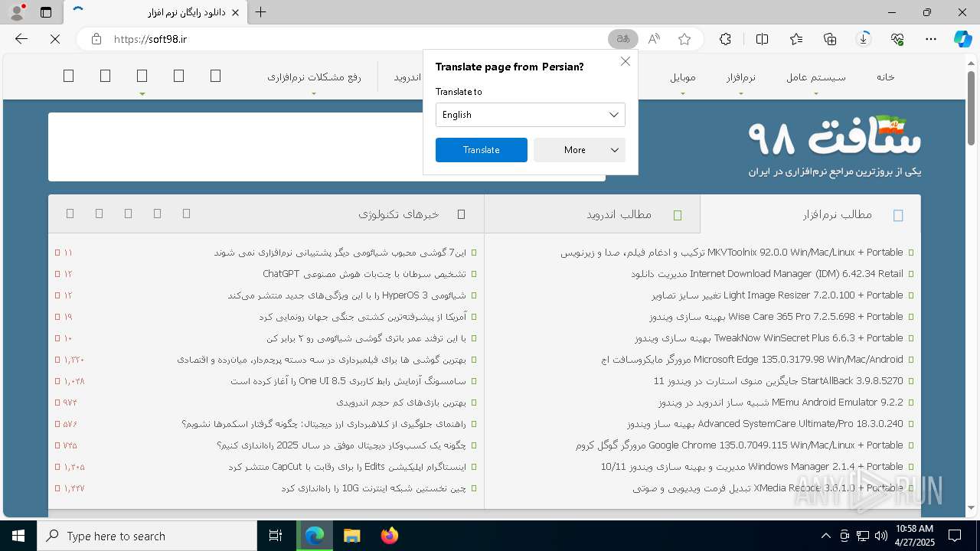Image resolution: width=980 pixels, height=551 pixels.
Task: Close the translate popup with the X
Action: pyautogui.click(x=626, y=61)
